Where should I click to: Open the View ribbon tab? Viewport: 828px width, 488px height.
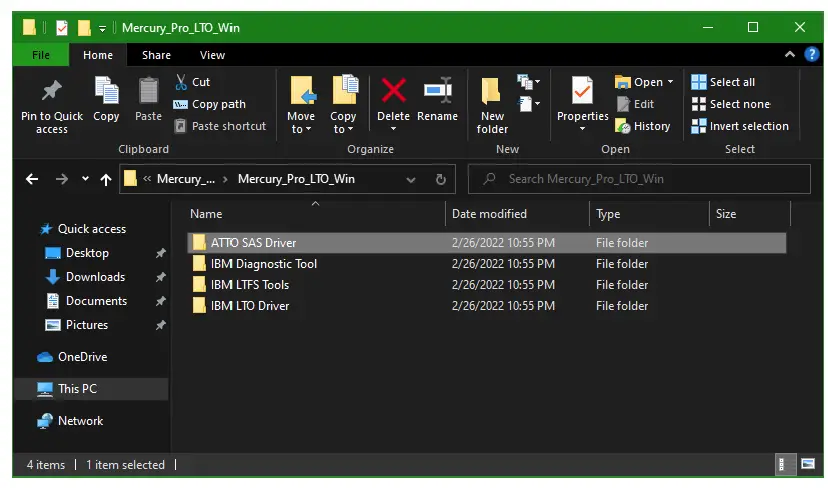click(x=212, y=55)
